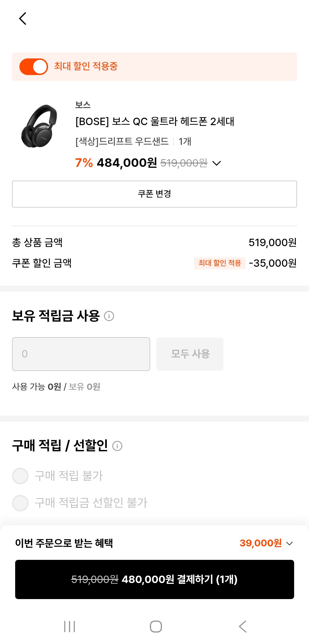The image size is (309, 644).
Task: Open info icon beside 보유 적립금 사용
Action: [109, 316]
